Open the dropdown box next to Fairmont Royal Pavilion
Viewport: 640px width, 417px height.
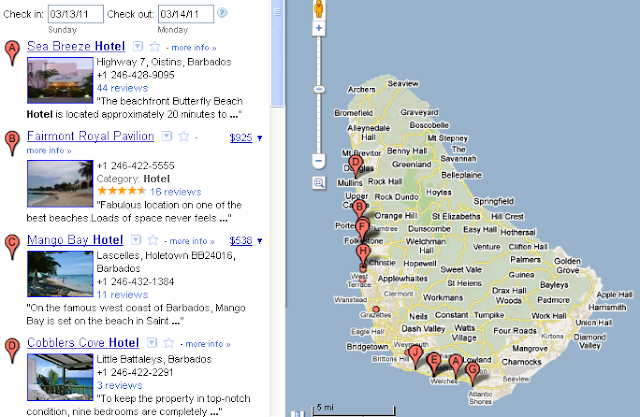click(x=167, y=136)
